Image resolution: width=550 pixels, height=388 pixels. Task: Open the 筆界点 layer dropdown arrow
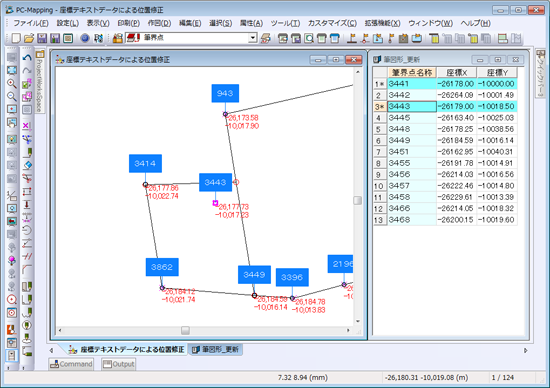(x=253, y=38)
